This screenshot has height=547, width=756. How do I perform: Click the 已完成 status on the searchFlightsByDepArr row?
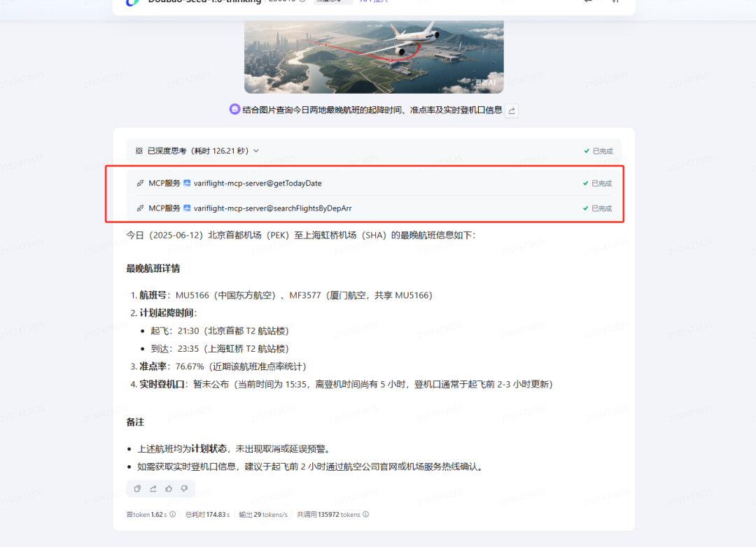pos(597,208)
